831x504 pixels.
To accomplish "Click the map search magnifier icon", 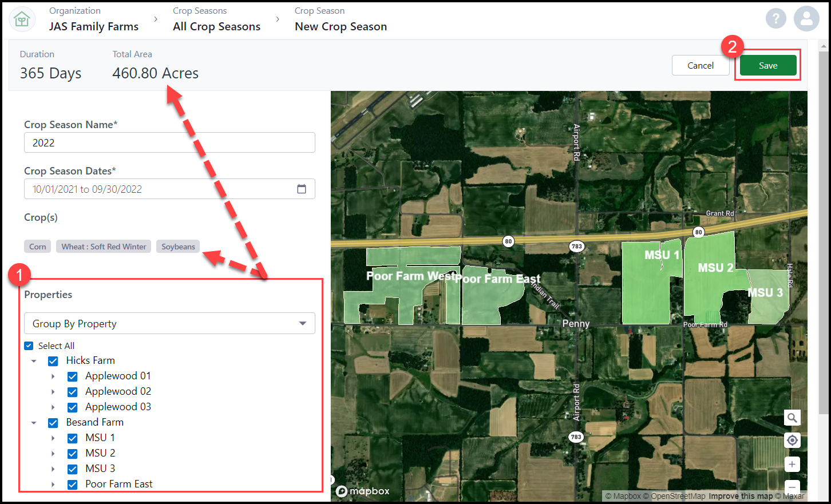I will click(792, 418).
